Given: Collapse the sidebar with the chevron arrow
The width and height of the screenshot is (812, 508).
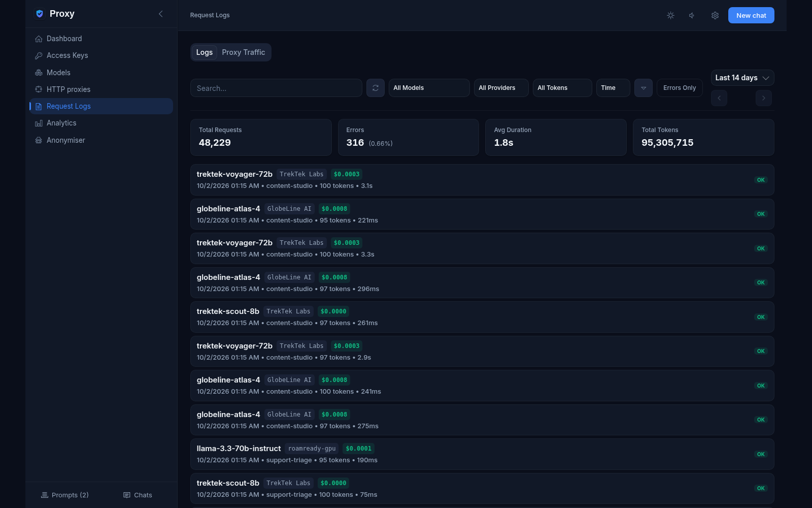Looking at the screenshot, I should coord(161,14).
